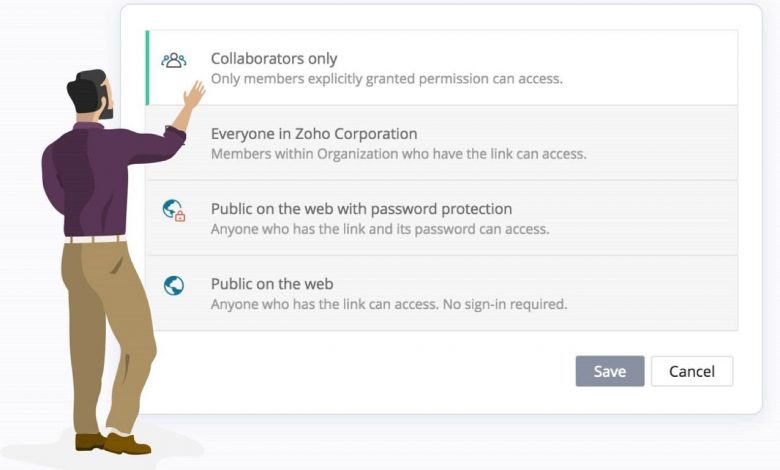The image size is (780, 470).
Task: Click the Collaborators only people icon
Action: 174,60
